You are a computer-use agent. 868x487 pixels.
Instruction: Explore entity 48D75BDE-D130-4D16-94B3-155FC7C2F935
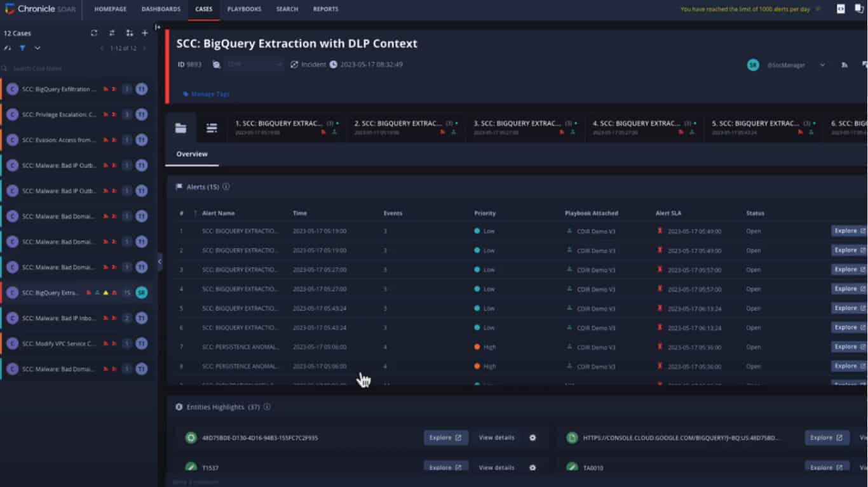[x=446, y=437]
